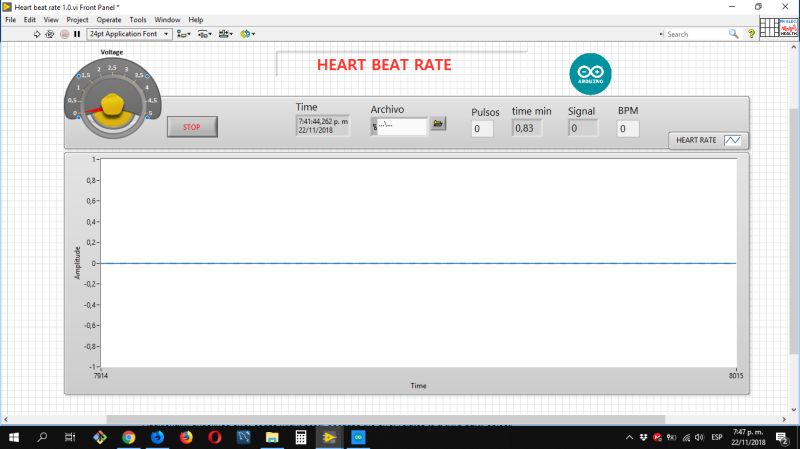Click the BPM value field
The height and width of the screenshot is (449, 800).
coord(628,129)
